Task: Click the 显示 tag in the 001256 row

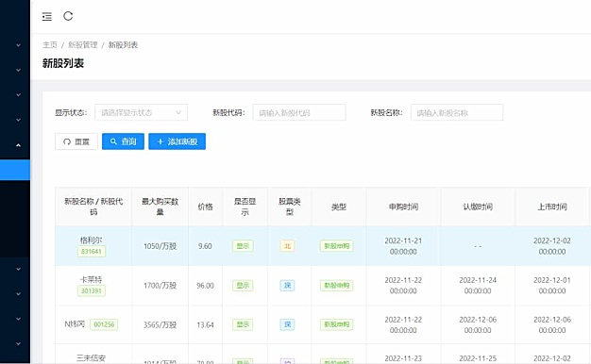Action: 243,324
